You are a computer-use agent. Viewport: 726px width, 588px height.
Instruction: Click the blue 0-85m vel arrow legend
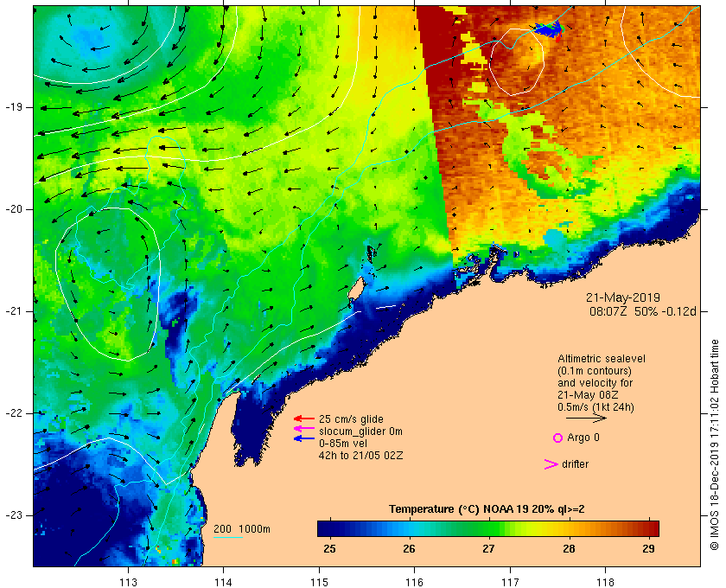coord(304,438)
